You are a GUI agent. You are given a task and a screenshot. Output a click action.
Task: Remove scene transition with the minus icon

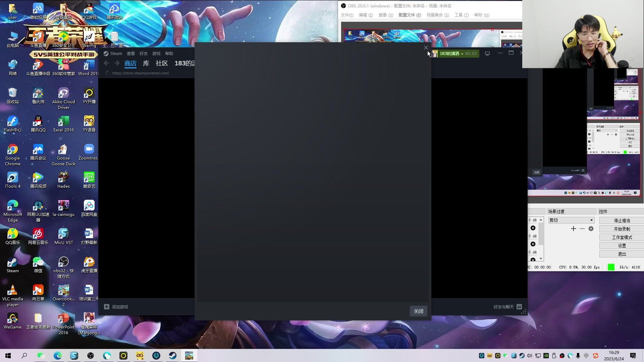(582, 229)
